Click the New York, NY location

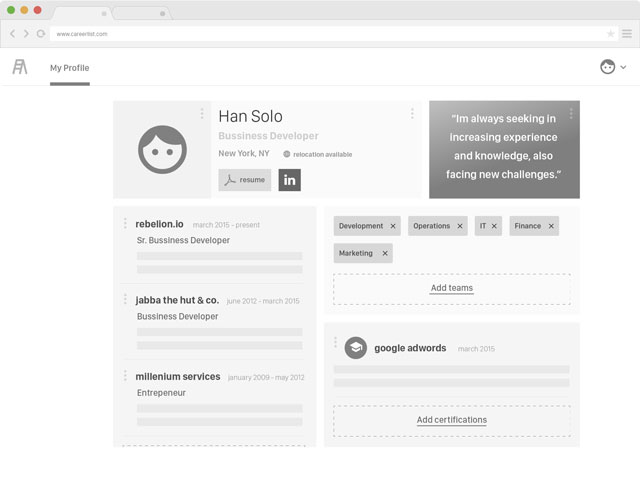(244, 153)
